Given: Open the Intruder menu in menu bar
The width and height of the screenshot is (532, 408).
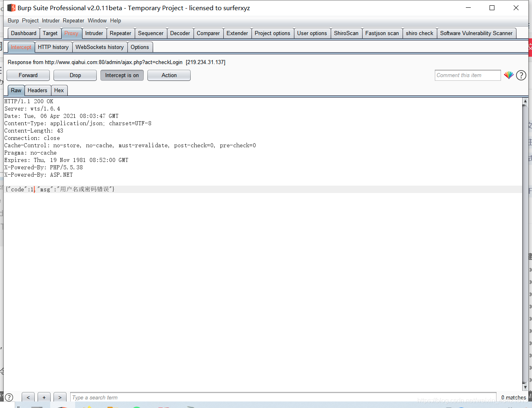Looking at the screenshot, I should point(51,20).
